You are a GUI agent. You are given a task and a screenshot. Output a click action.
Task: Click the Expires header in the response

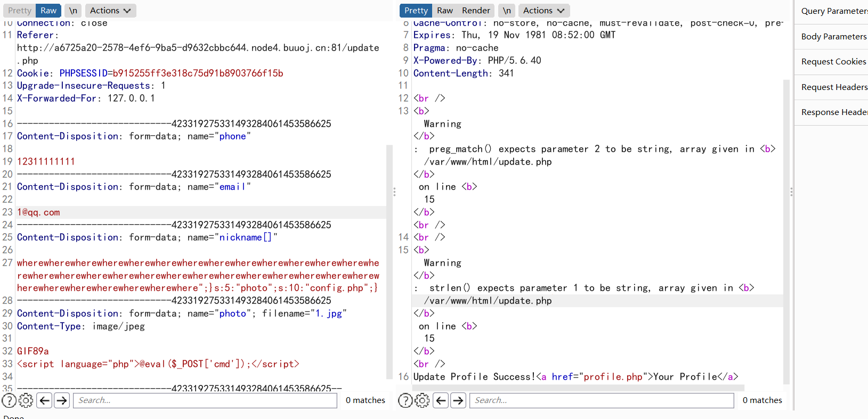tap(515, 35)
